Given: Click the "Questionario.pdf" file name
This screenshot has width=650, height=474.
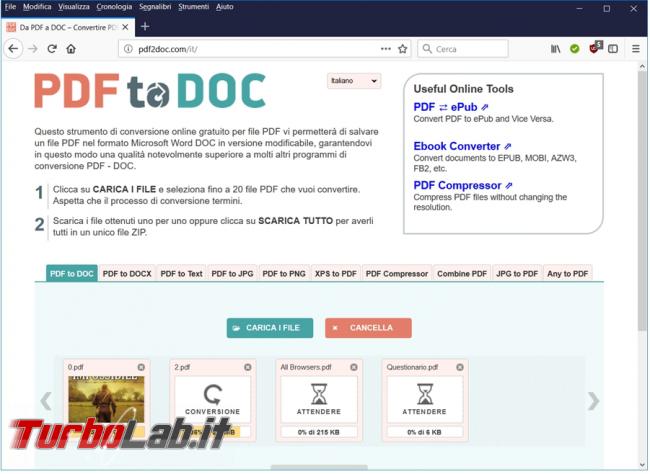Looking at the screenshot, I should [412, 367].
